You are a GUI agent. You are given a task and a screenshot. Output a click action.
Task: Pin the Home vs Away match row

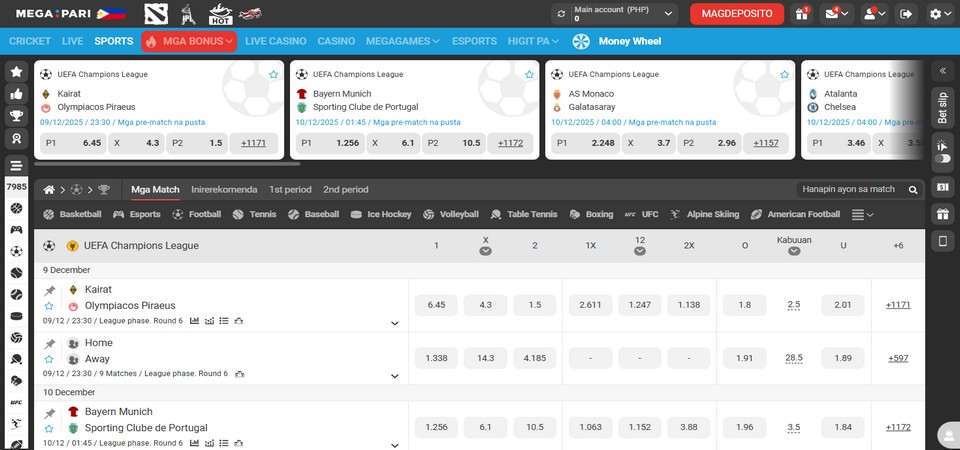click(x=50, y=343)
